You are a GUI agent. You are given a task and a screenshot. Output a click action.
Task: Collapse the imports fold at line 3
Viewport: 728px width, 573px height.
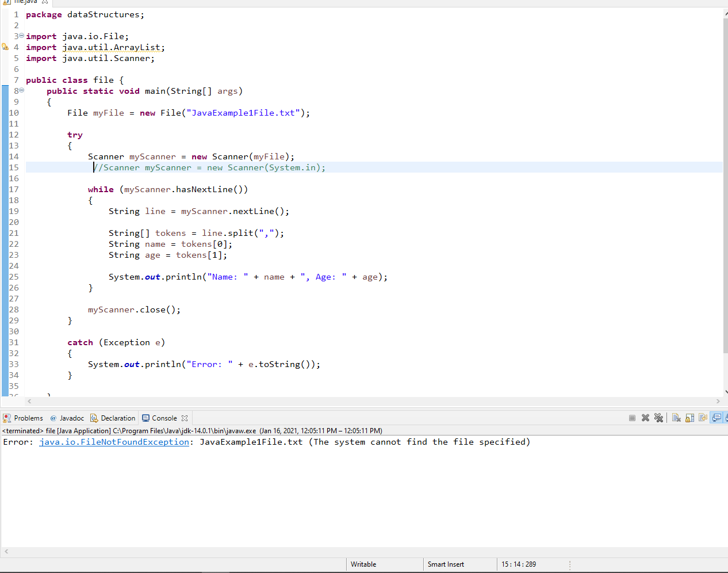click(21, 36)
